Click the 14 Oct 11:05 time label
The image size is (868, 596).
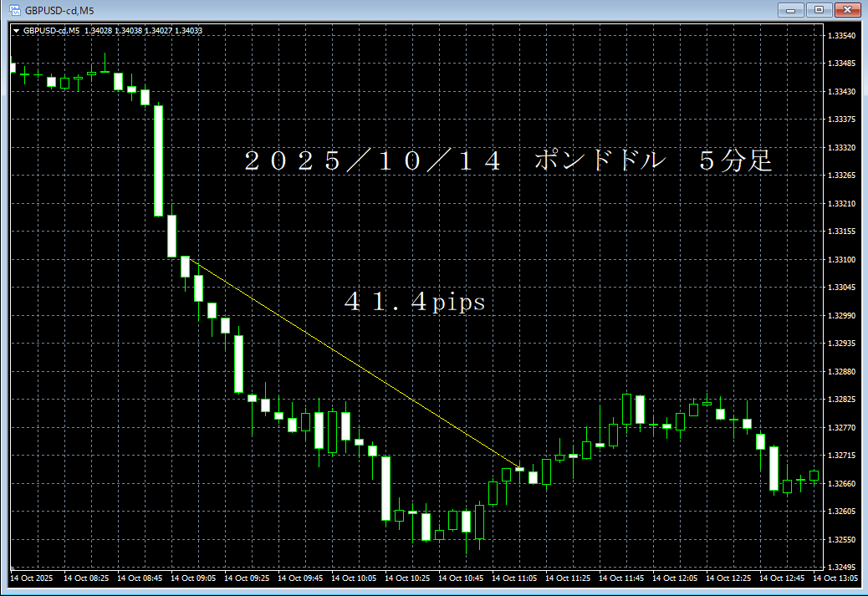coord(514,578)
